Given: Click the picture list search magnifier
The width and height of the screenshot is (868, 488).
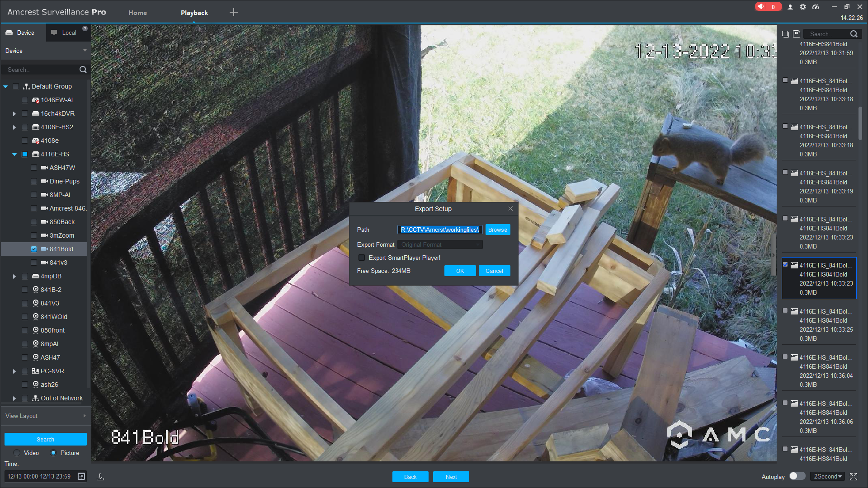Looking at the screenshot, I should click(854, 34).
